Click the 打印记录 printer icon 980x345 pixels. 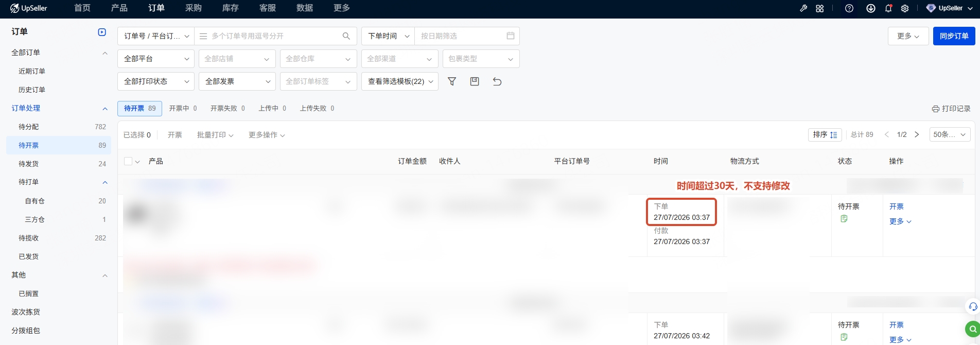936,109
